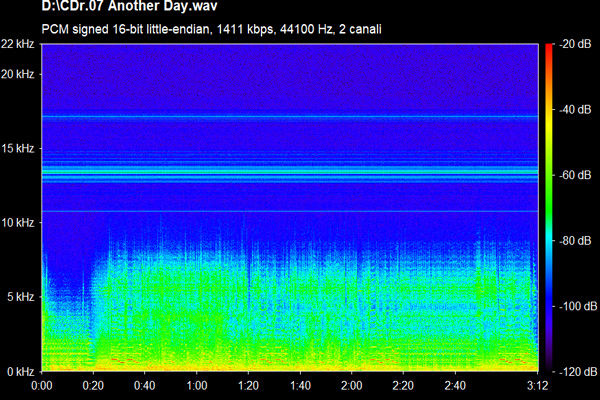Click the 22 kHz frequency axis label

[x=18, y=44]
